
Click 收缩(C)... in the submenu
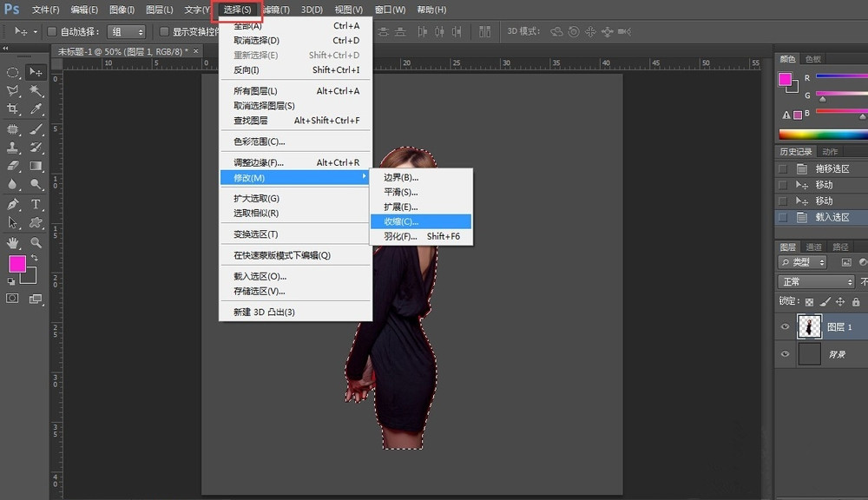399,221
